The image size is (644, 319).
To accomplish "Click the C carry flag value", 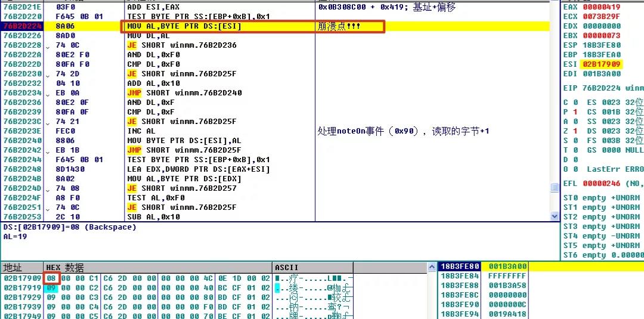I will pyautogui.click(x=575, y=102).
